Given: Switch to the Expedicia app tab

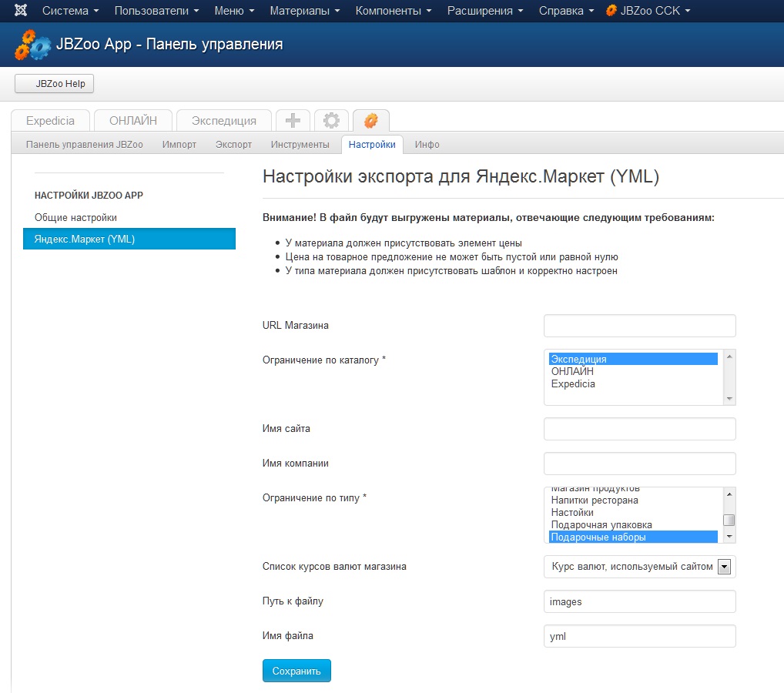Looking at the screenshot, I should [x=51, y=120].
